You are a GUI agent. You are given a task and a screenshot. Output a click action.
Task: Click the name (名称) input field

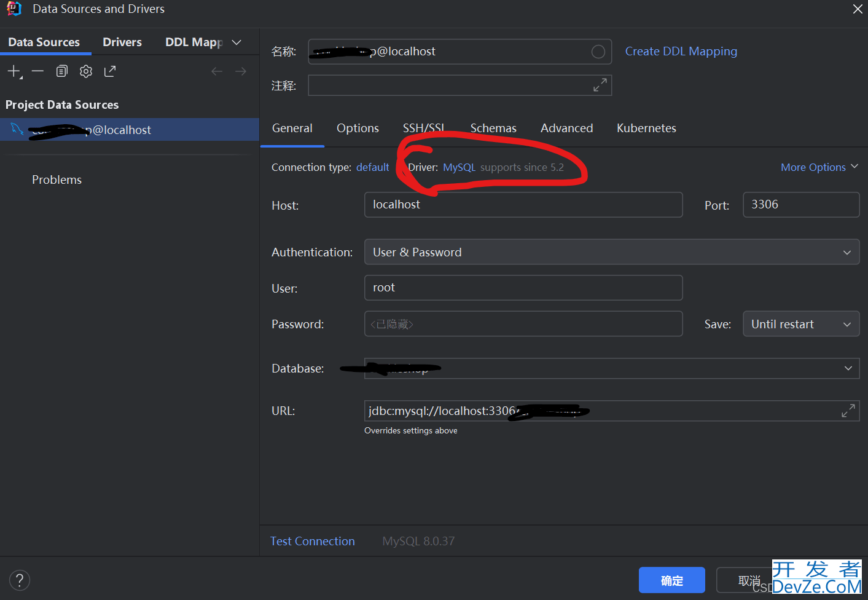[x=460, y=52]
